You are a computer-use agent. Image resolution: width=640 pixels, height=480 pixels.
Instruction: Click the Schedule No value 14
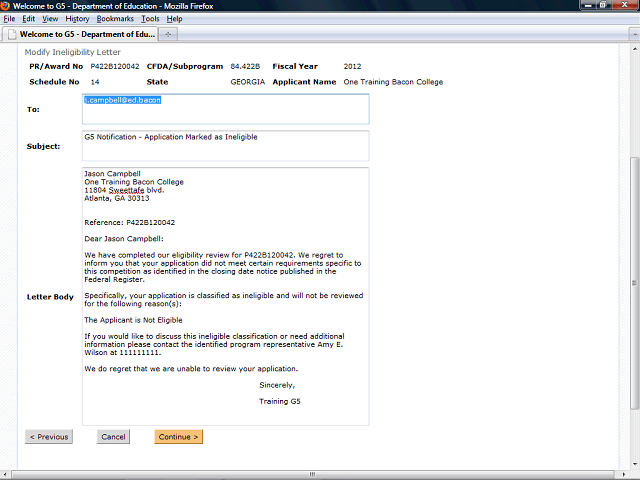pos(95,82)
